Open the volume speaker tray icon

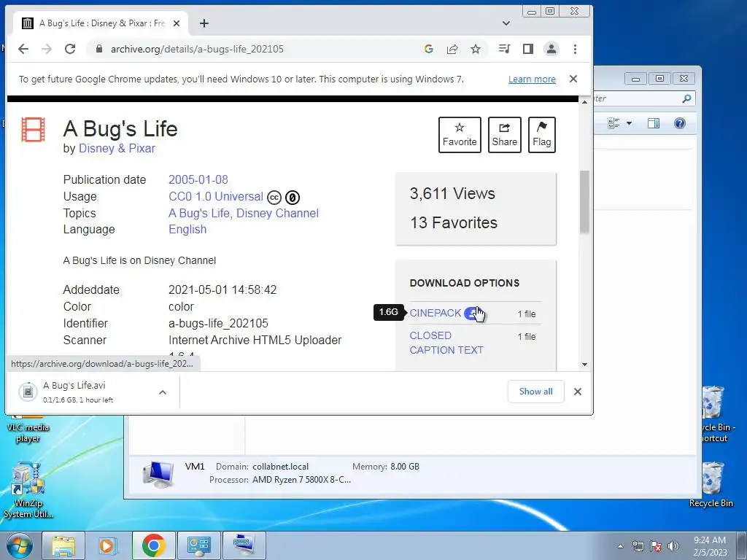point(673,546)
